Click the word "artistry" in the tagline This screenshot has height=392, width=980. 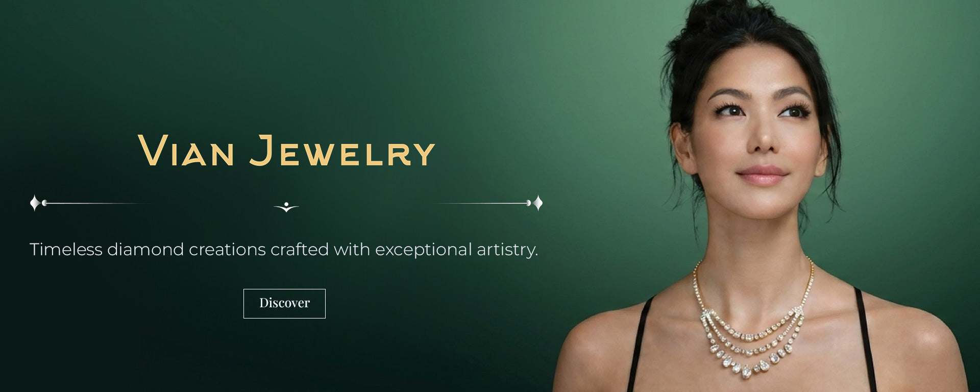pyautogui.click(x=505, y=250)
